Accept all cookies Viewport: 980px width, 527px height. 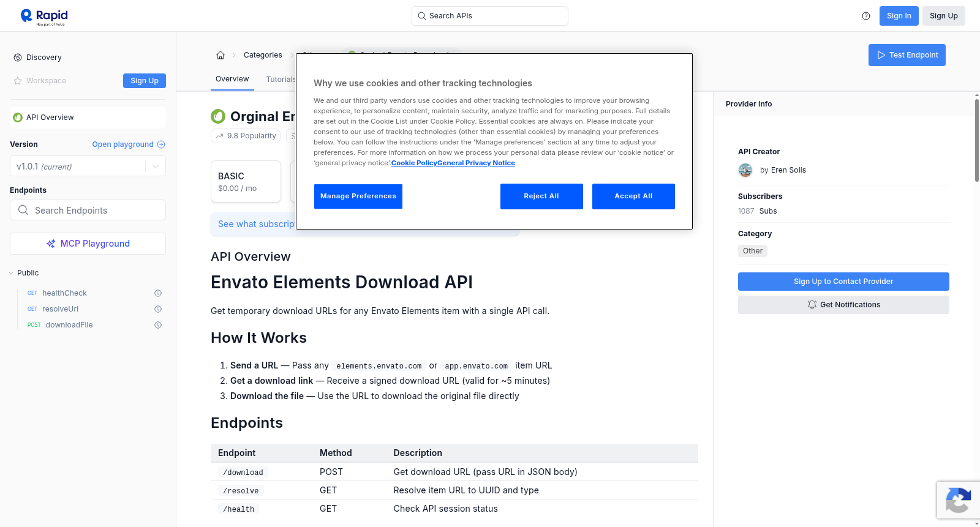pos(633,196)
